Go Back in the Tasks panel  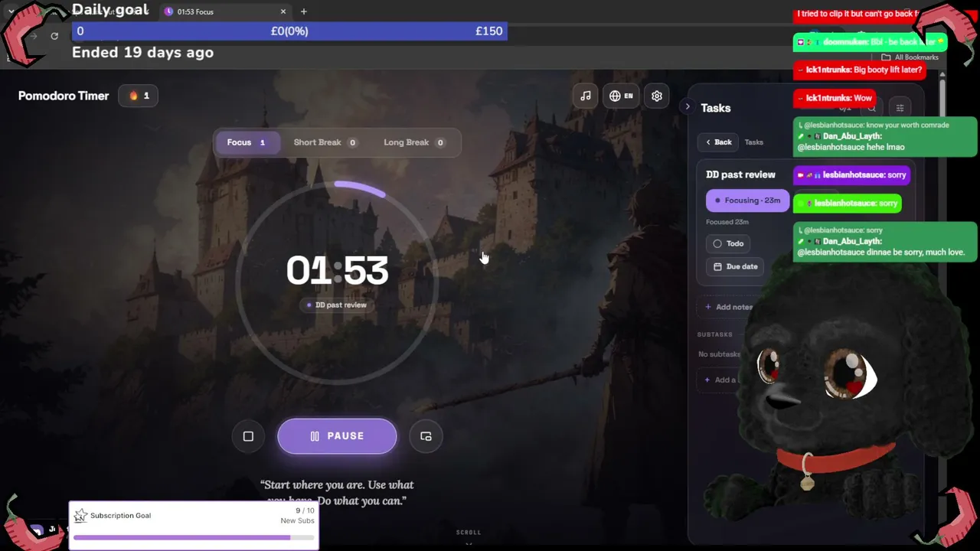point(718,142)
